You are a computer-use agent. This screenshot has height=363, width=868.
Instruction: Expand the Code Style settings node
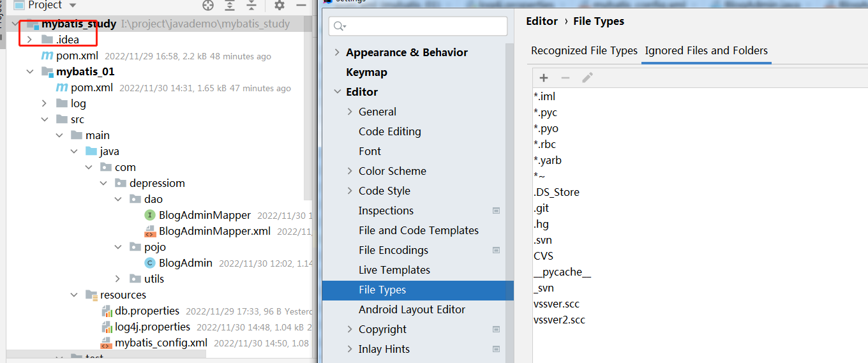tap(350, 191)
